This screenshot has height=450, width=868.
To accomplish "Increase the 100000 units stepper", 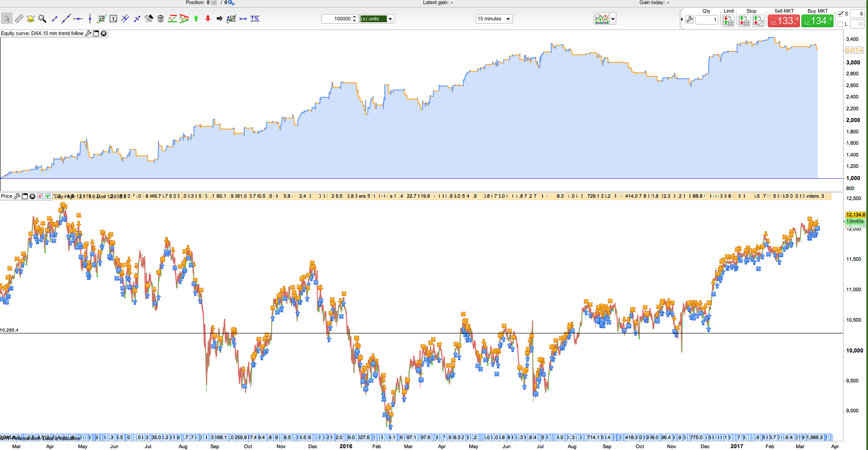I will [355, 17].
